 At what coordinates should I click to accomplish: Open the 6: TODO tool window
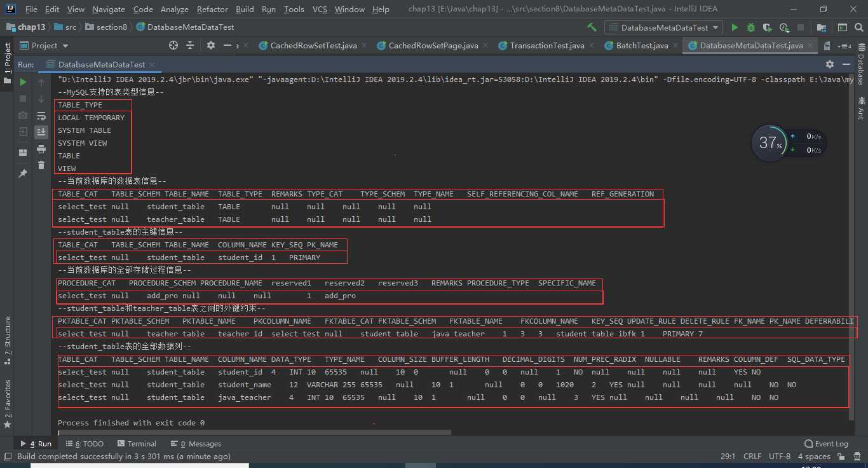click(x=84, y=444)
